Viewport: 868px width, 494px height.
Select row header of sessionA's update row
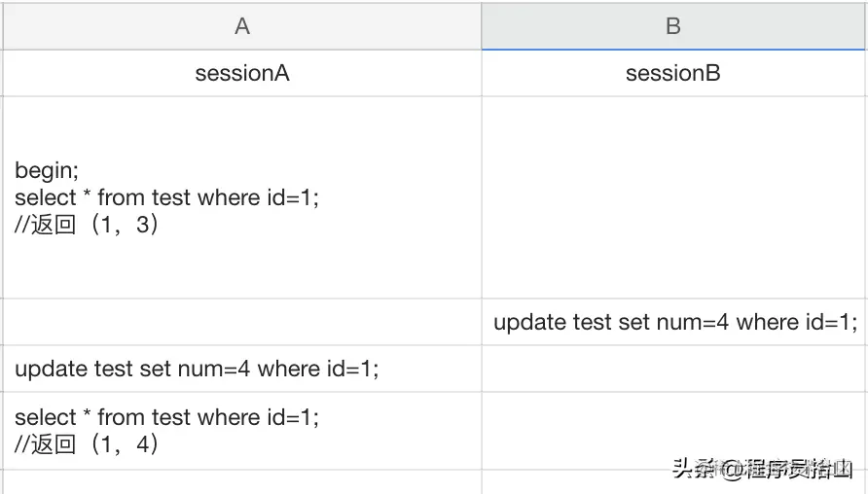[x=2, y=369]
